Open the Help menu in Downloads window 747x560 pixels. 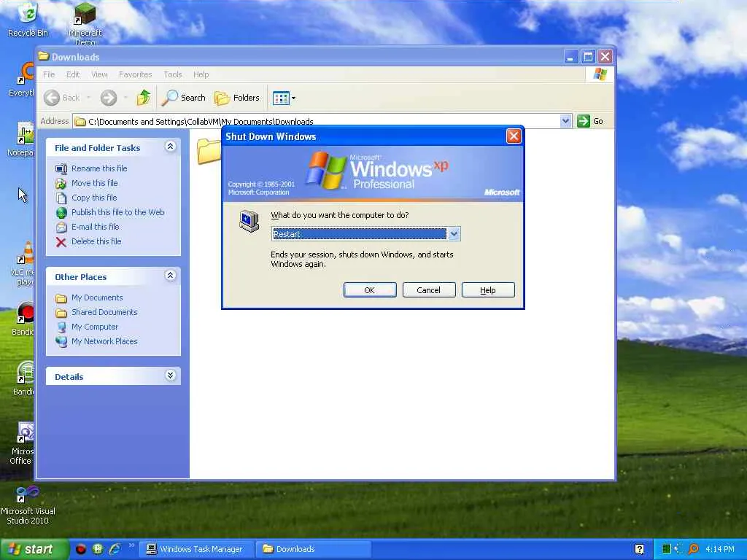[201, 74]
